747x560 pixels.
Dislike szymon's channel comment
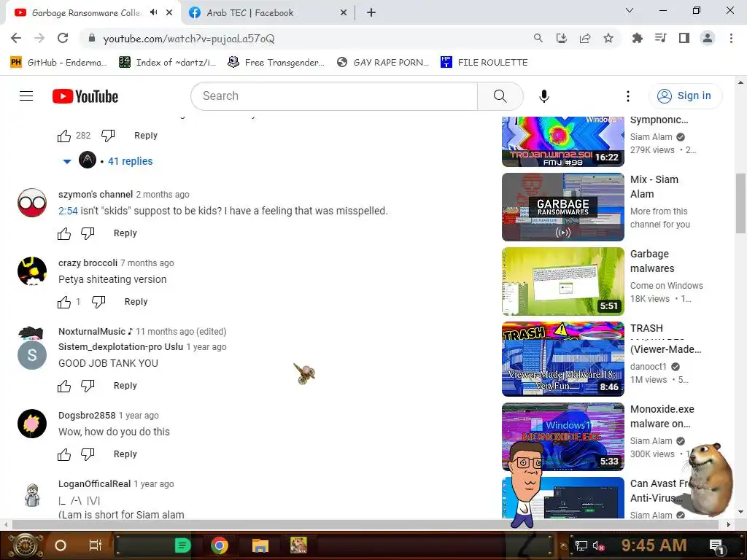click(x=88, y=233)
